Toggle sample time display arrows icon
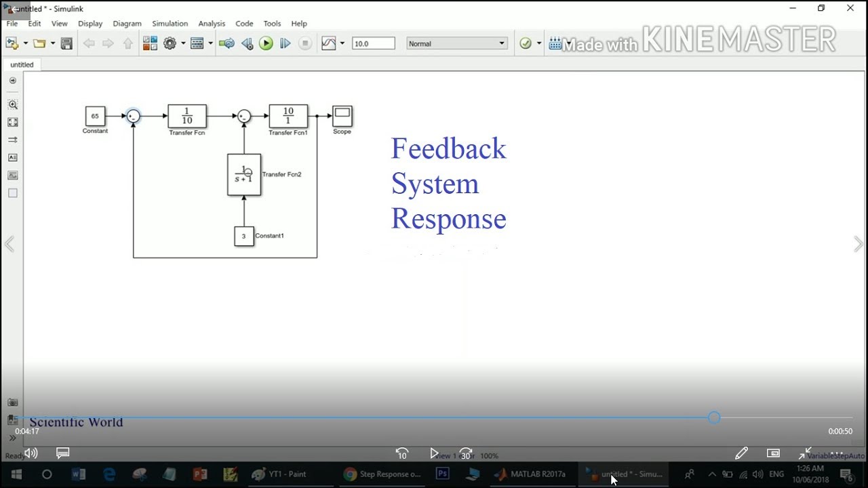868x488 pixels. click(13, 140)
